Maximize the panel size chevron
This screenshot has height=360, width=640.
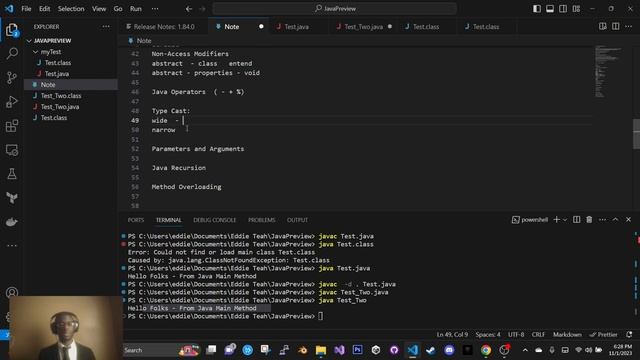click(615, 220)
